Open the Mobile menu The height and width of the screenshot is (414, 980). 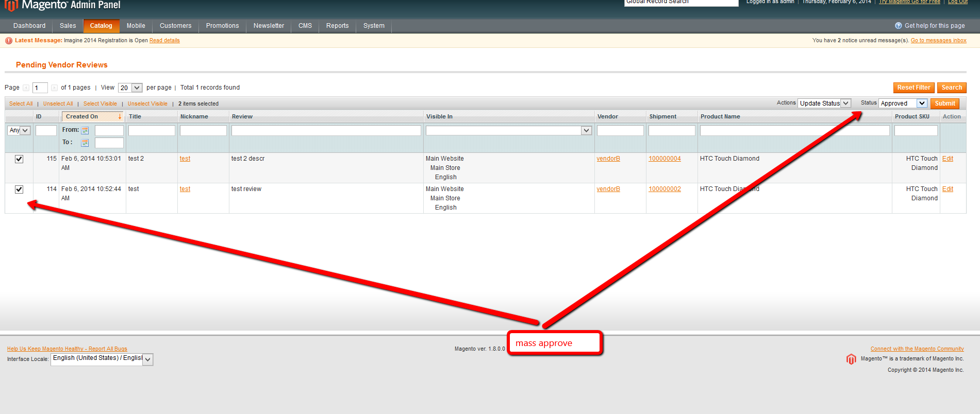136,26
